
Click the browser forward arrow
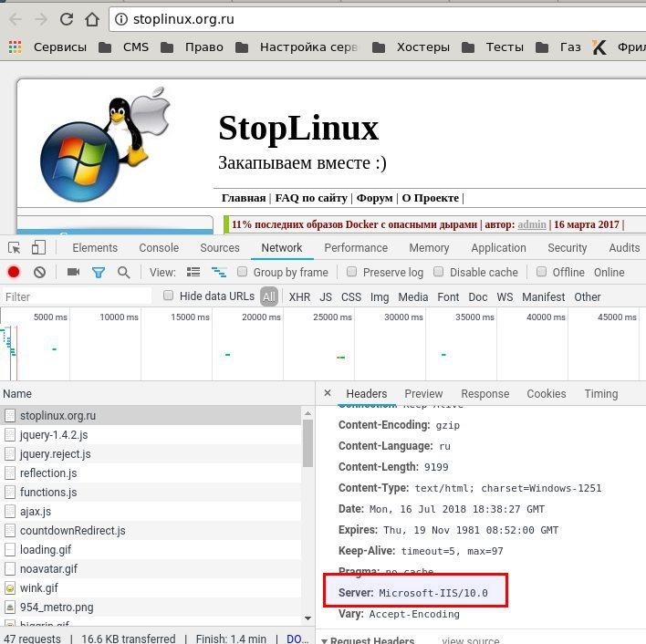pos(41,19)
